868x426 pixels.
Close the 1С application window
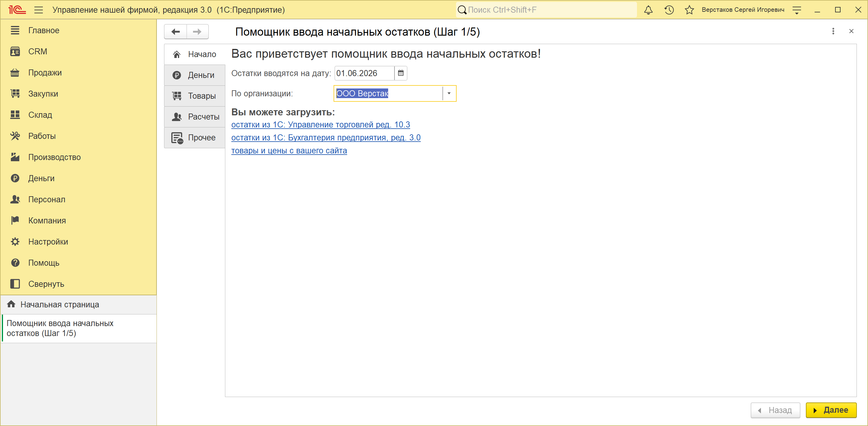[x=858, y=10]
